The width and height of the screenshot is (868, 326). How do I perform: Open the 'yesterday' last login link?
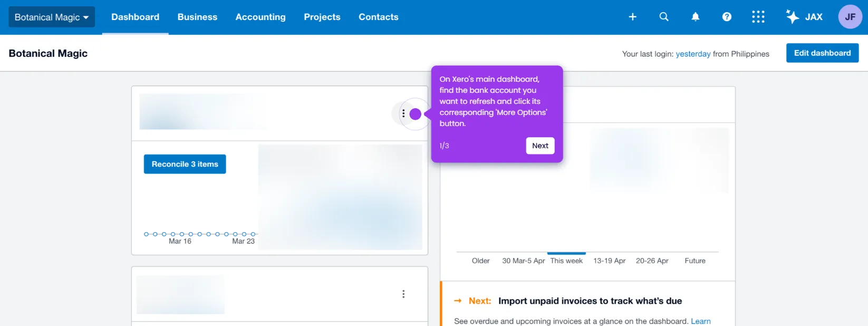click(x=693, y=54)
